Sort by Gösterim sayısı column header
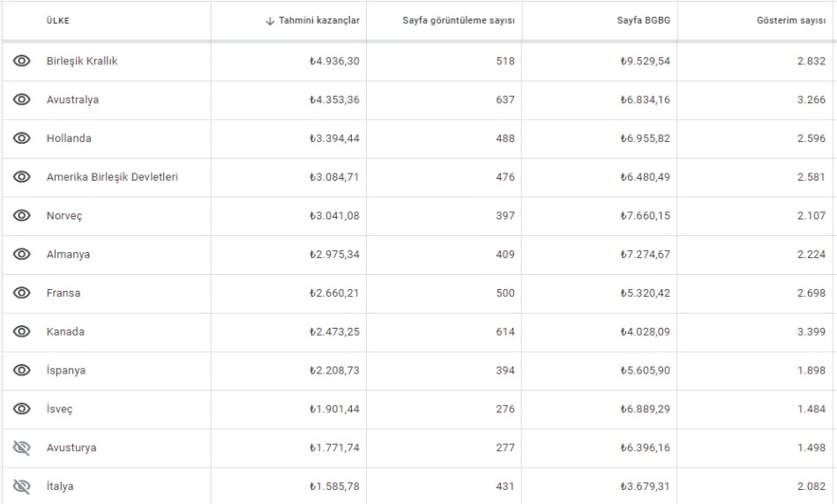 [791, 20]
